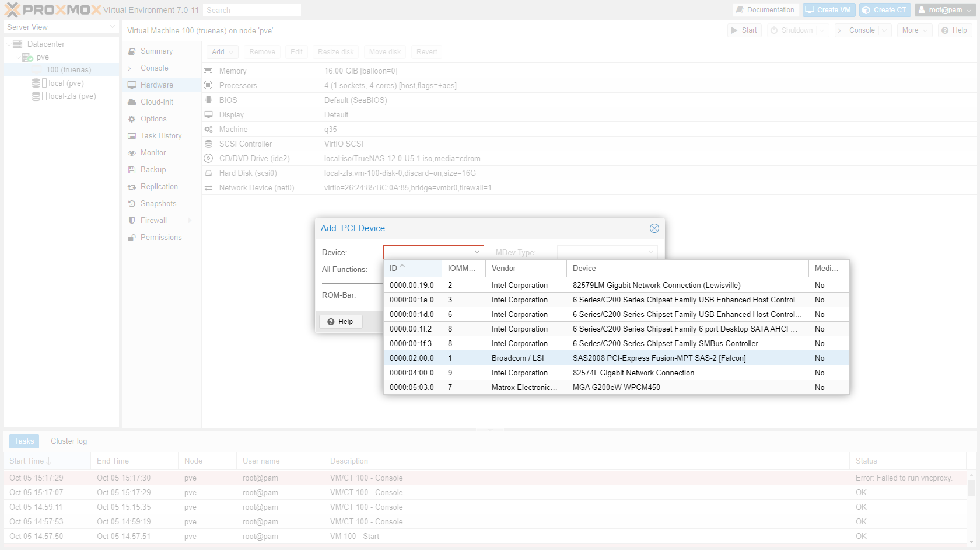Viewport: 980px width, 550px height.
Task: Open the Add hardware dropdown
Action: (222, 52)
